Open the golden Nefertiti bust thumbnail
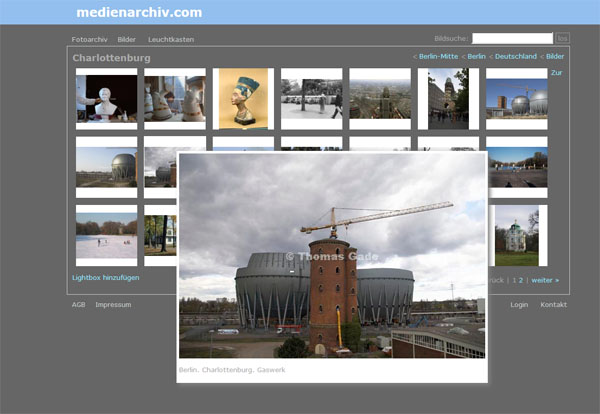 243,98
